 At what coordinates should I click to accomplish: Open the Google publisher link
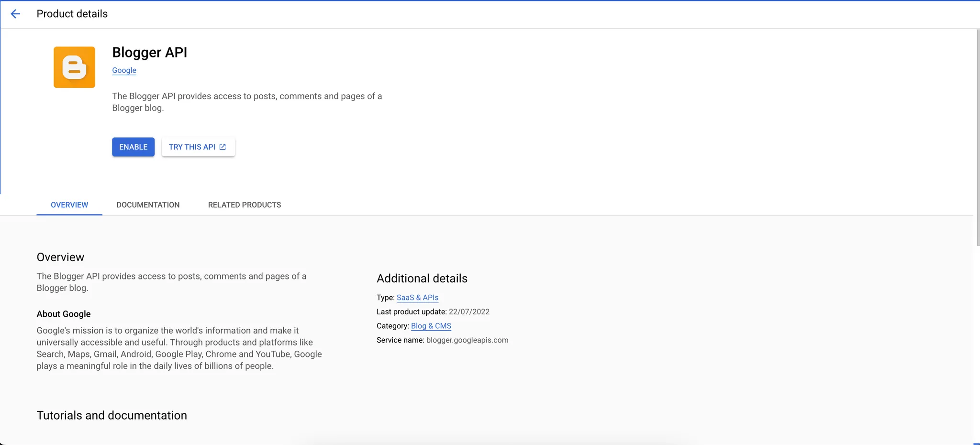tap(124, 70)
